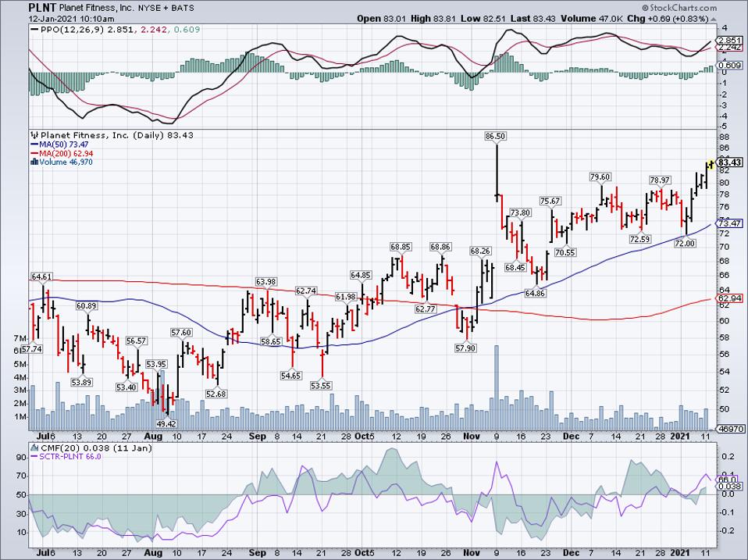This screenshot has width=748, height=560.
Task: Click the 70.55 low price label
Action: [565, 253]
